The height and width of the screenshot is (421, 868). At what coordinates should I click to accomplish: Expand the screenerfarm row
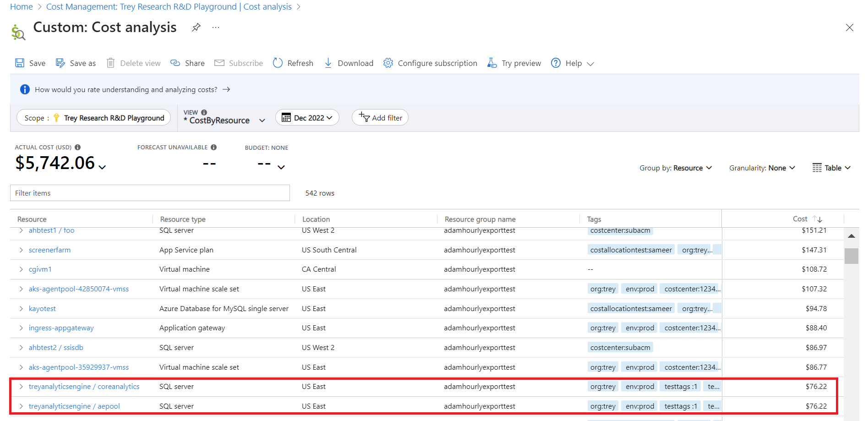(21, 250)
